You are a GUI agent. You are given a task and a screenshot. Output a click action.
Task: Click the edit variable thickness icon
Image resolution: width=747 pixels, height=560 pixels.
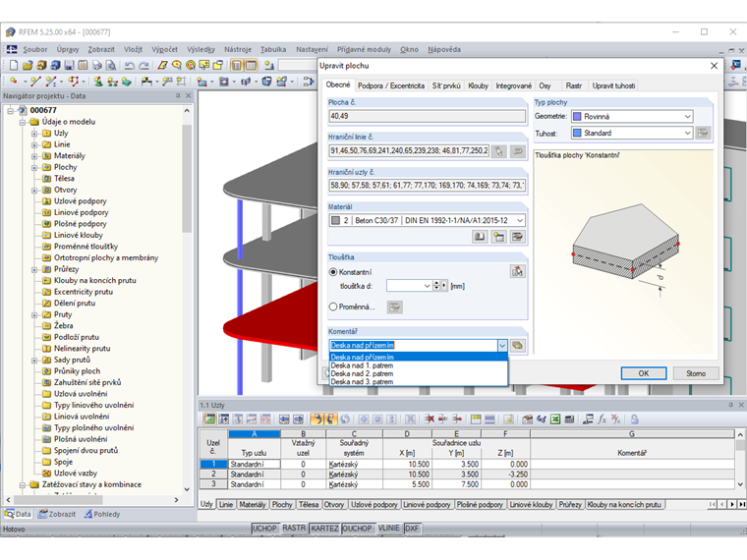coord(394,308)
